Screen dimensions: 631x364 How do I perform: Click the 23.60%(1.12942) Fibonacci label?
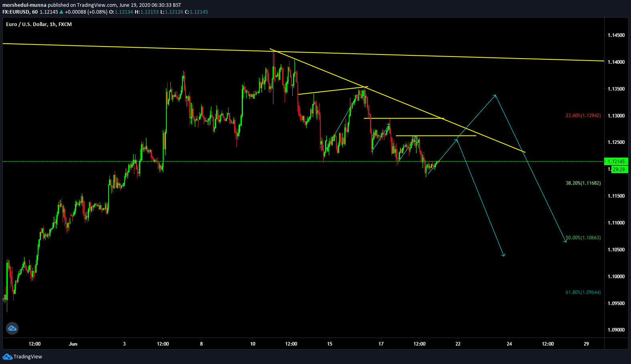coord(583,115)
